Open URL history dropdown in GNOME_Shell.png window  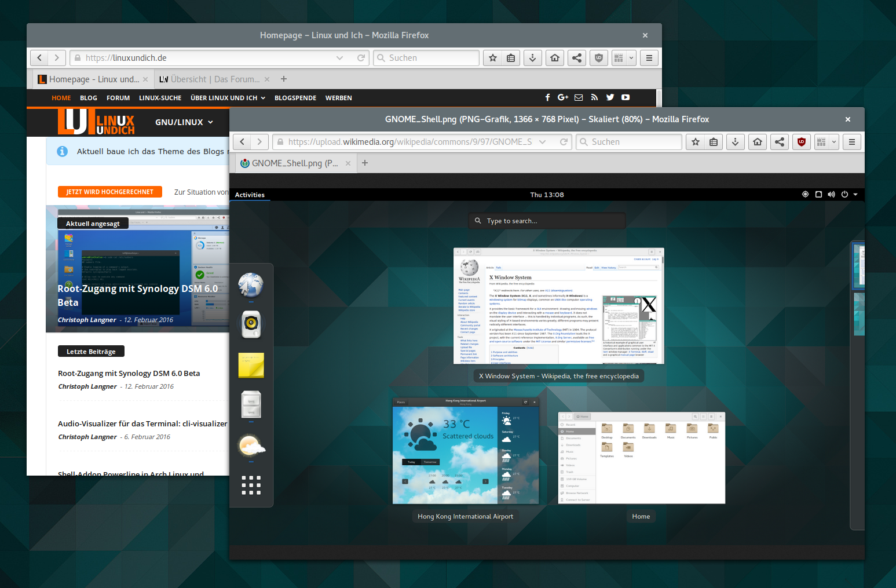tap(542, 142)
